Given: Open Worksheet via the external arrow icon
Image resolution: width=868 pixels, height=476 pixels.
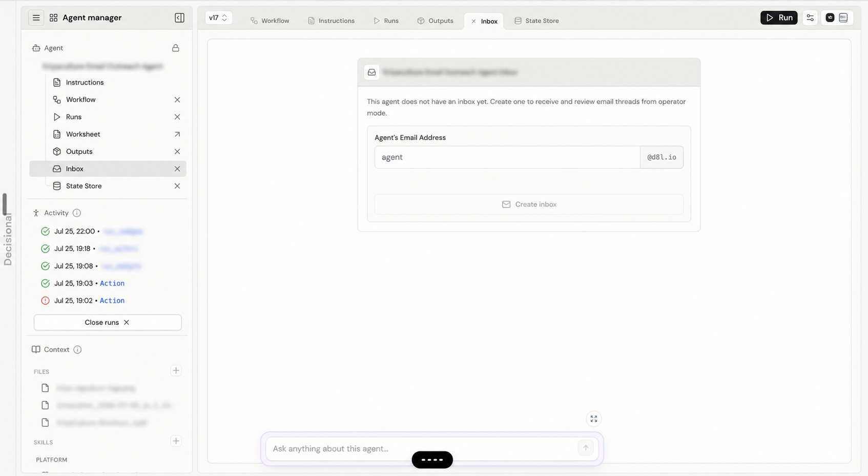Looking at the screenshot, I should pos(177,134).
